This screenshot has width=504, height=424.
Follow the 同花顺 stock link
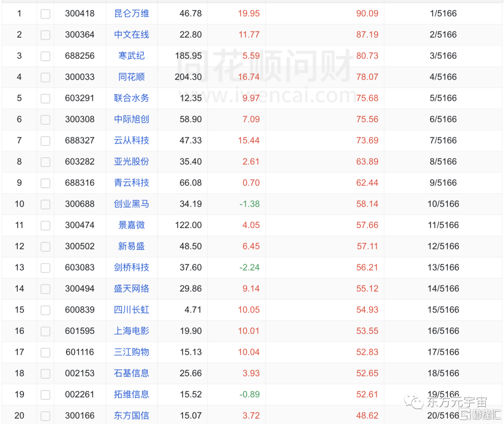pyautogui.click(x=132, y=77)
